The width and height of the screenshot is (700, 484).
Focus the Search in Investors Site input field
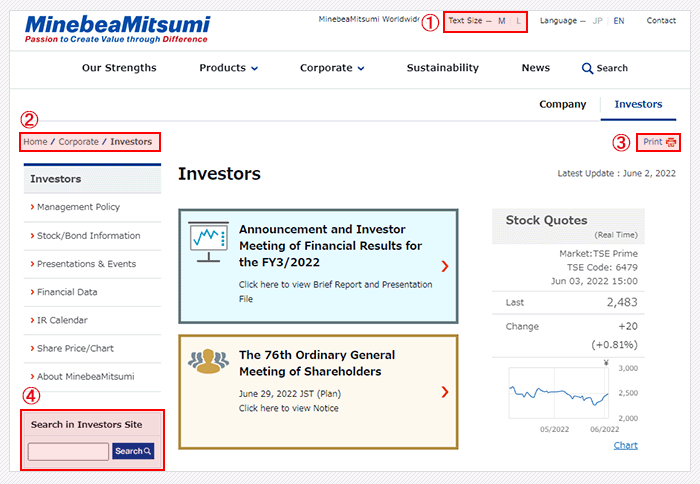coord(68,451)
